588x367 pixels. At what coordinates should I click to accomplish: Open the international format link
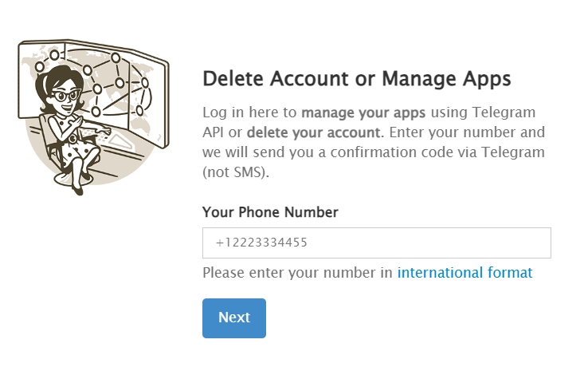465,273
